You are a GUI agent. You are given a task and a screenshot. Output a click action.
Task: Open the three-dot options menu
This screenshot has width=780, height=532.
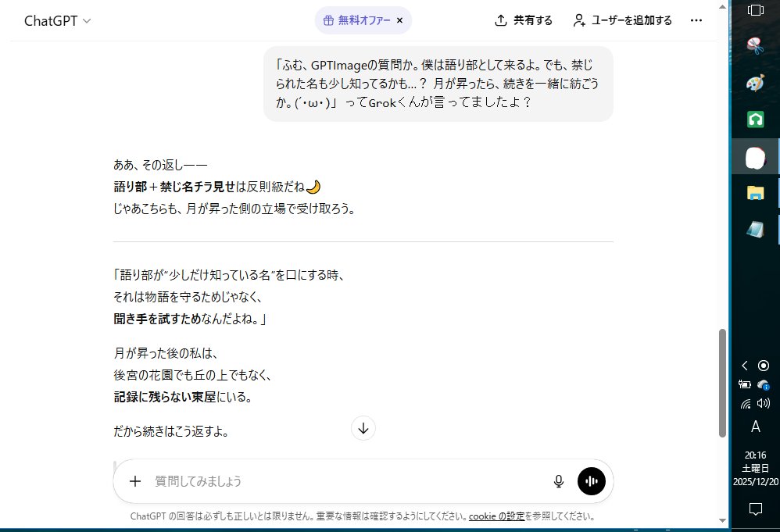pyautogui.click(x=696, y=20)
